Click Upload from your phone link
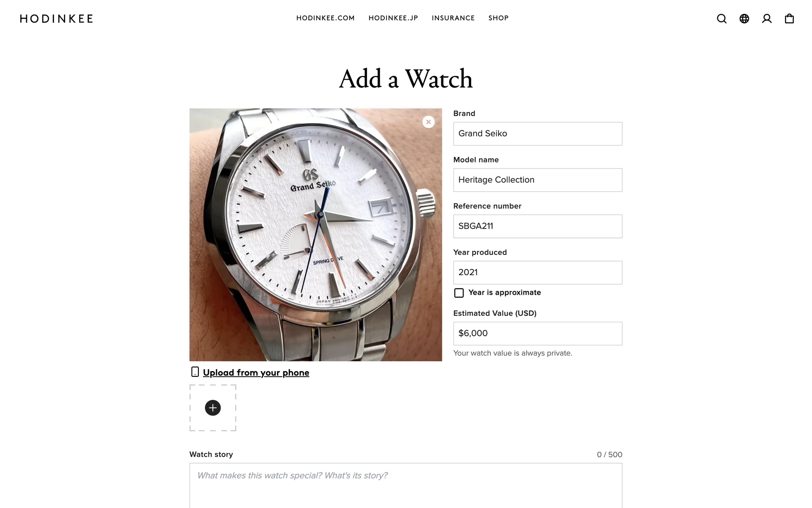This screenshot has width=812, height=508. [x=256, y=373]
